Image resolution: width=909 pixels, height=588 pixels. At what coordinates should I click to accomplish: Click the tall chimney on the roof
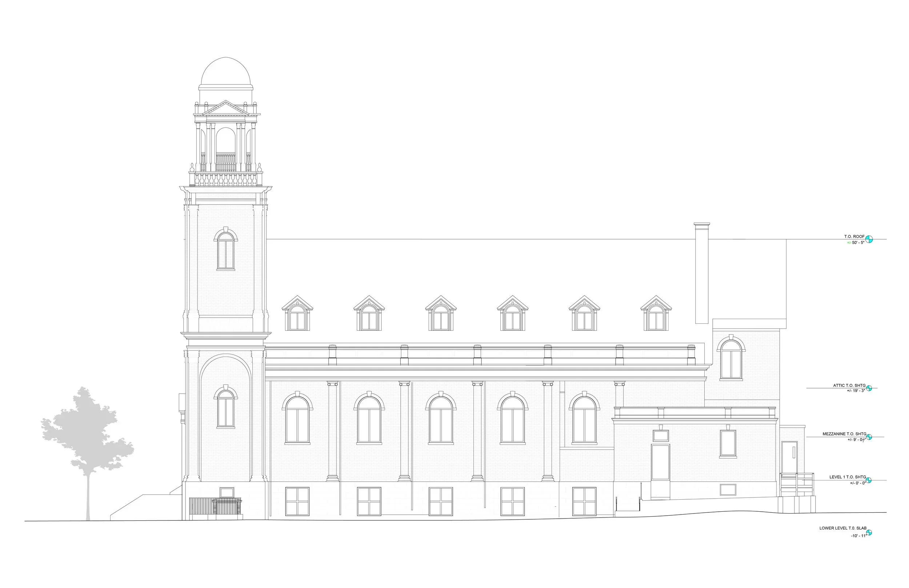coord(702,273)
